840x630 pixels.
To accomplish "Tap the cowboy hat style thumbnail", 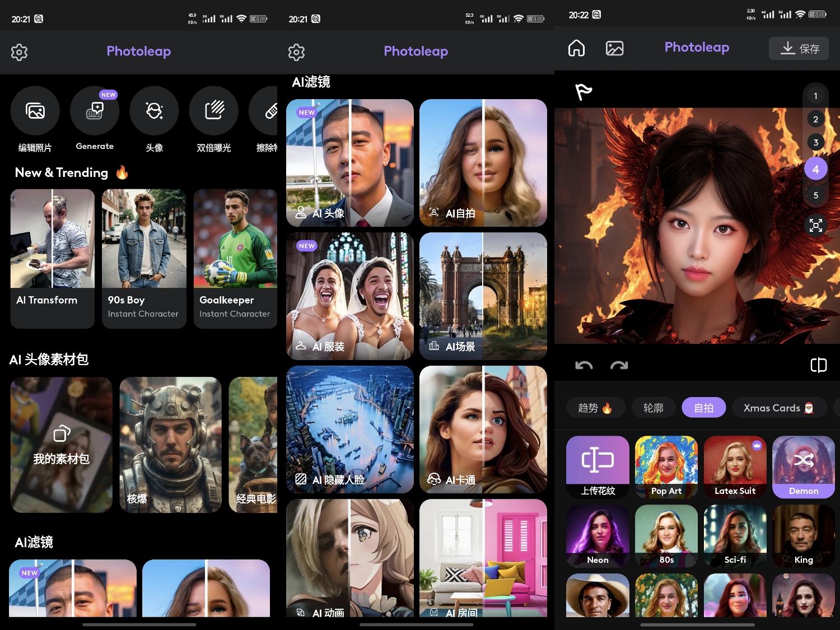I will tap(598, 595).
